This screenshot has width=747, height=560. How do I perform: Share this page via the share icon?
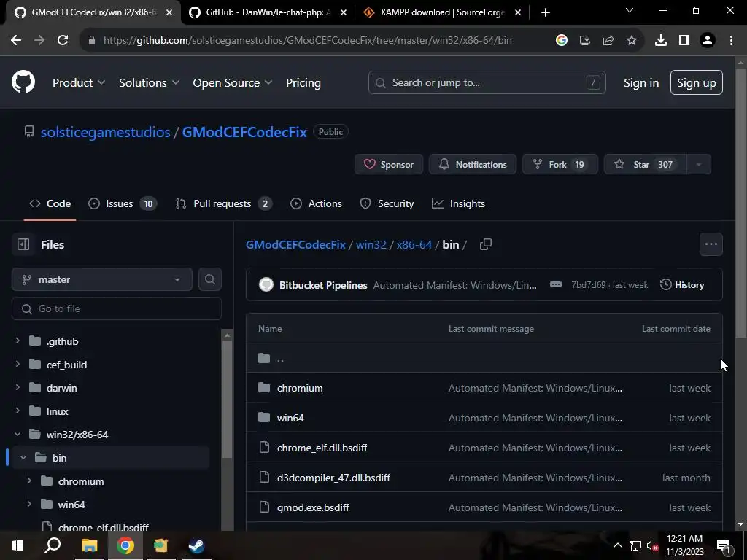pos(608,41)
